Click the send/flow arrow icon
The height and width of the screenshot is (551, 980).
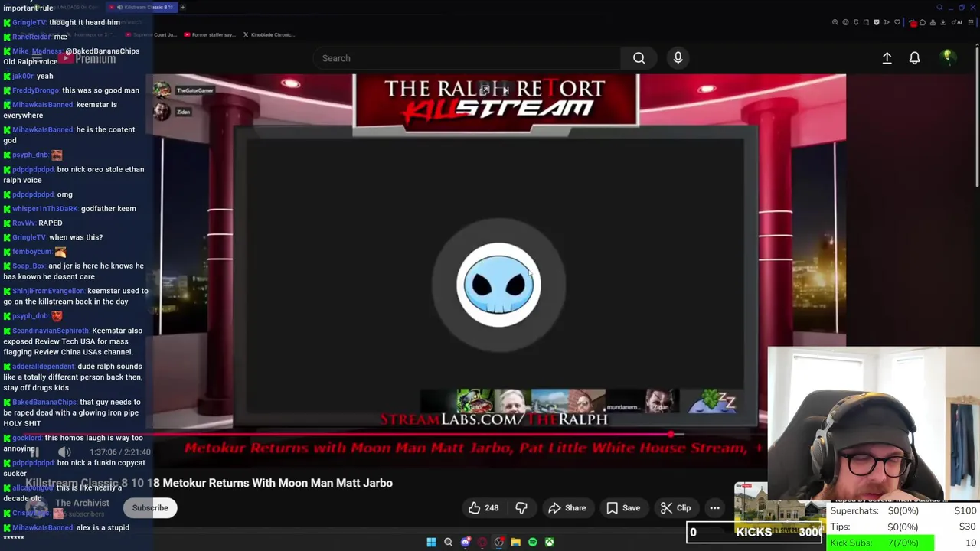[887, 22]
